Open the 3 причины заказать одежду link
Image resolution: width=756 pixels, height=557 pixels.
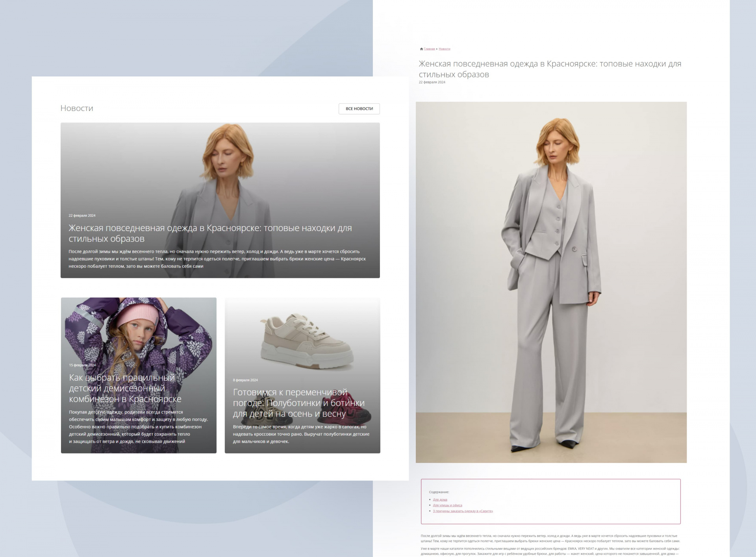tap(463, 511)
